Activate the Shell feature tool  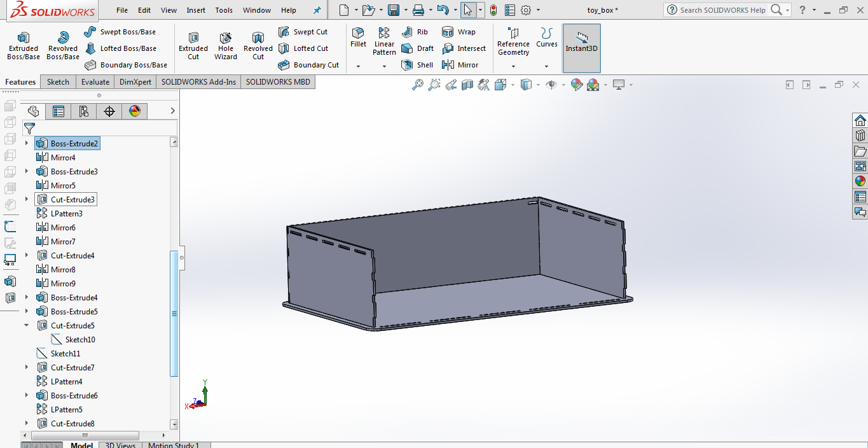pyautogui.click(x=417, y=65)
